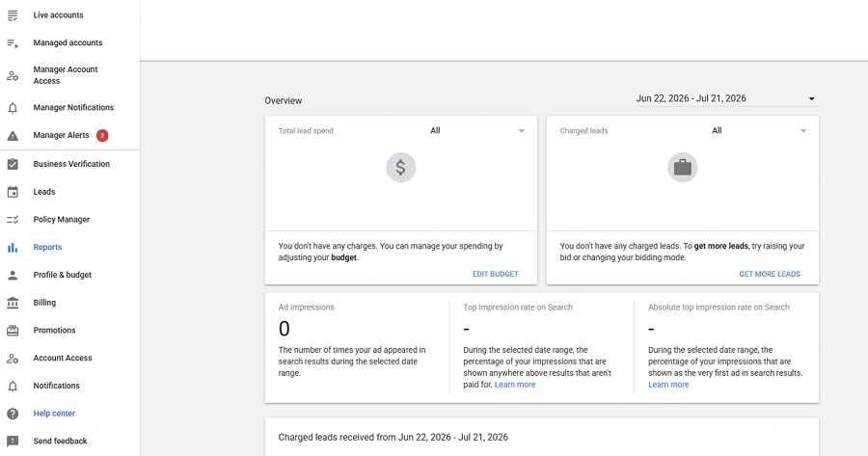This screenshot has height=456, width=868.
Task: Click the Leads calendar icon
Action: [x=13, y=192]
